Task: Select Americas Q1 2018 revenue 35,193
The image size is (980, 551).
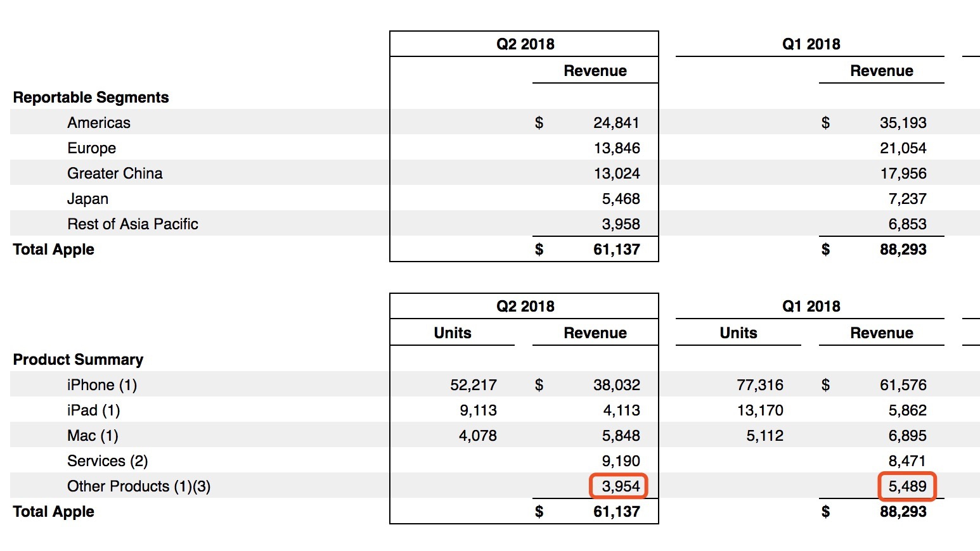Action: 903,123
